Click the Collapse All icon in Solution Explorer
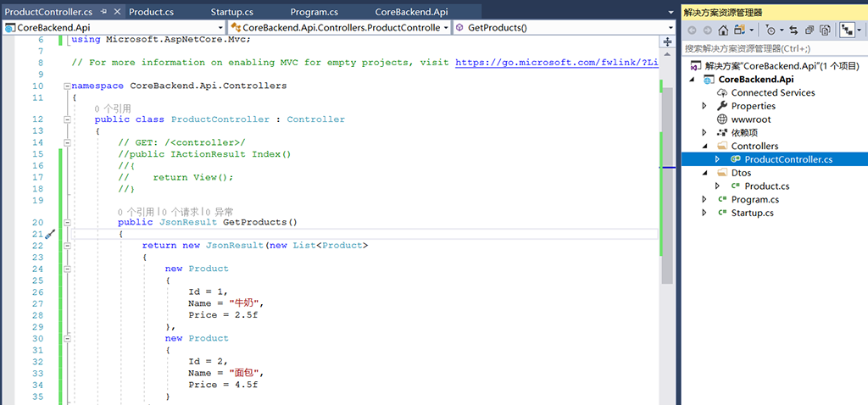 (x=810, y=30)
